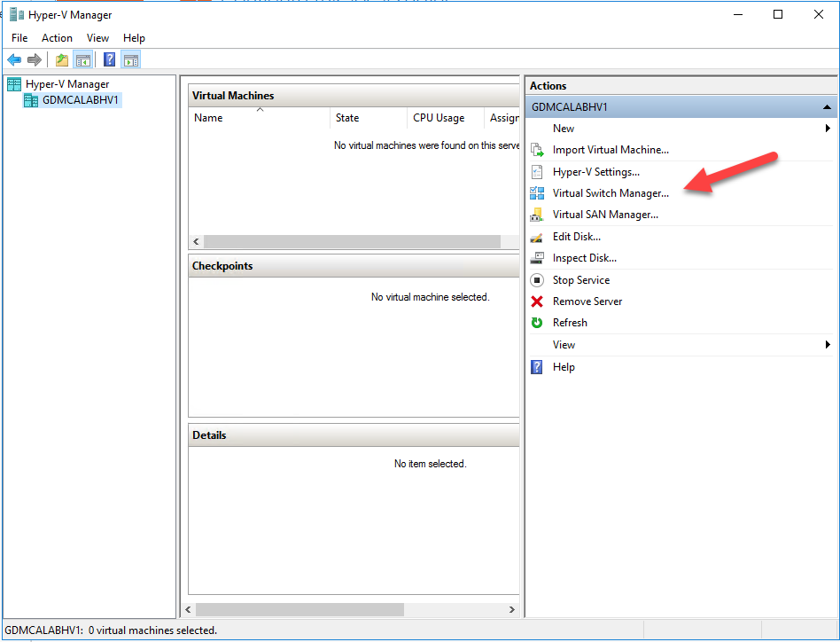Screen dimensions: 840x642
Task: Click Remove Server action text
Action: (x=587, y=301)
